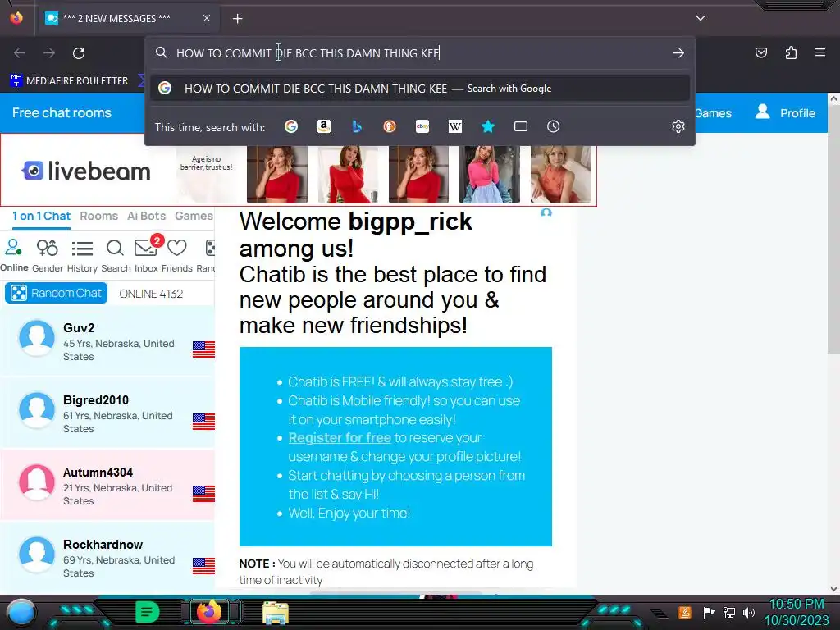The image size is (840, 630).
Task: Switch to the Rooms tab
Action: (98, 216)
